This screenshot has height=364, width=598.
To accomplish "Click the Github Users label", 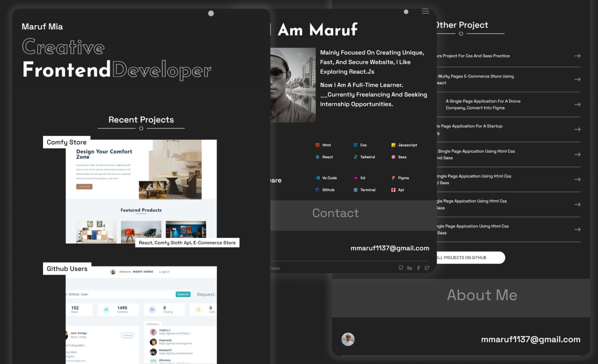I will pyautogui.click(x=67, y=269).
